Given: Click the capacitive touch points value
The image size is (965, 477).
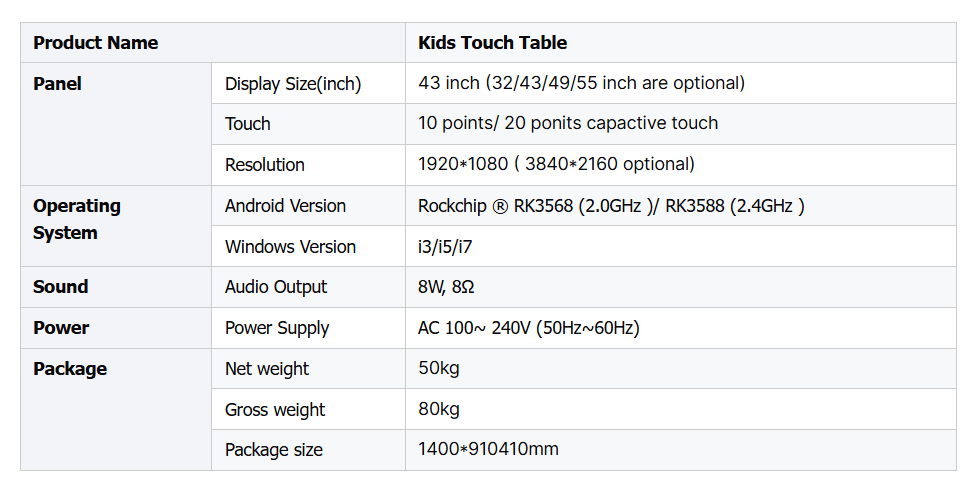Looking at the screenshot, I should (x=567, y=123).
